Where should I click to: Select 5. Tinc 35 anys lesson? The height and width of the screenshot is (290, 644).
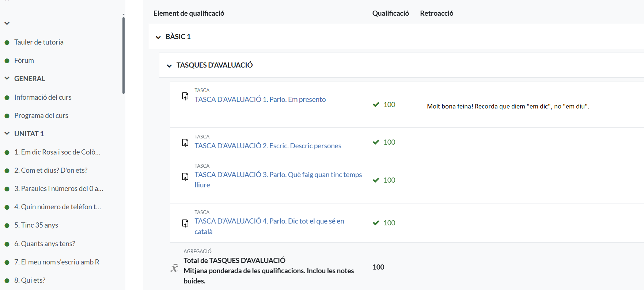[36, 225]
